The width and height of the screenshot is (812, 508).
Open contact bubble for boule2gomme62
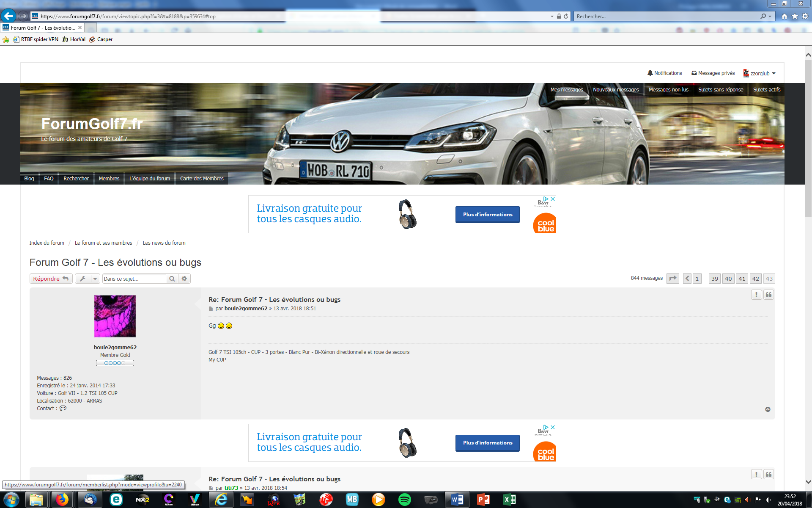(63, 409)
